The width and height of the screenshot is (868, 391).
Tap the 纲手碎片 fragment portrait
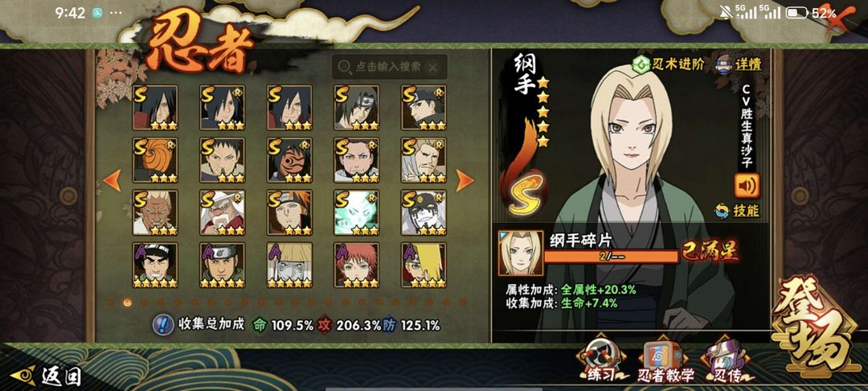click(x=520, y=253)
